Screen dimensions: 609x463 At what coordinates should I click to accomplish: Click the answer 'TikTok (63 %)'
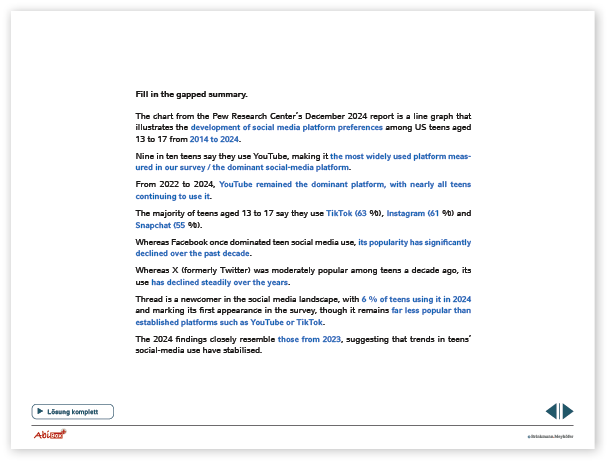(353, 213)
